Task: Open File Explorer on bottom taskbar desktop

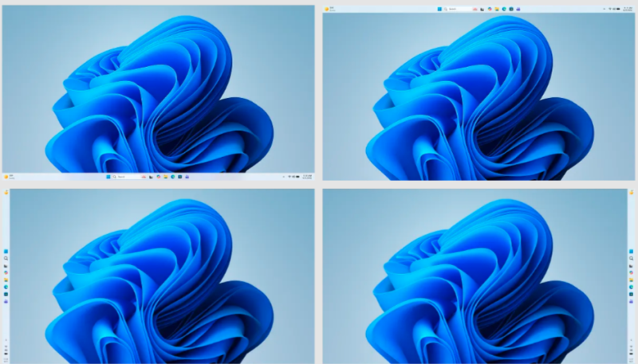Action: coord(166,177)
